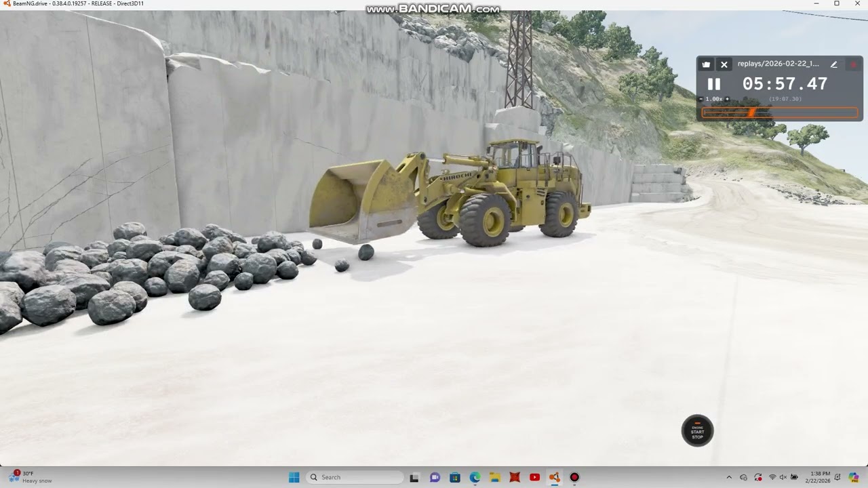Click the 05:57.47 replay timer
This screenshot has height=488, width=868.
tap(785, 84)
